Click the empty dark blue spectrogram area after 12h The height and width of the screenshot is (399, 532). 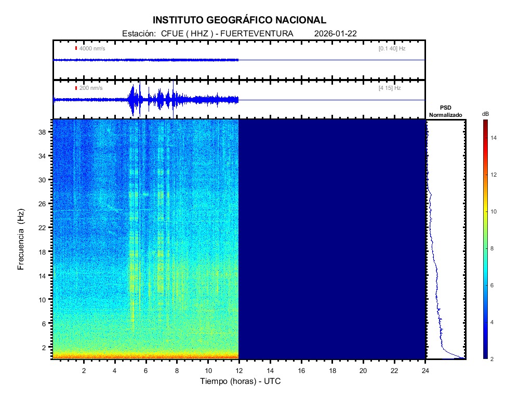coord(332,239)
